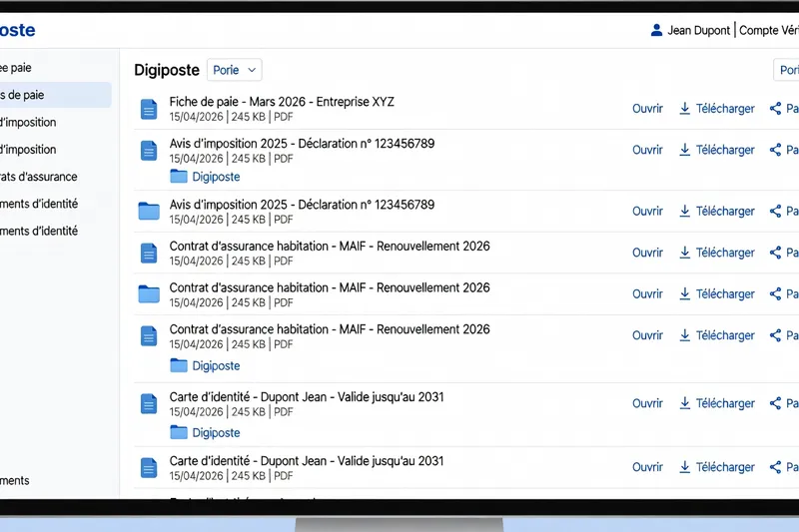The image size is (799, 532).
Task: Digiposte folder icon under Avis d'imposition 2025
Action: point(179,176)
